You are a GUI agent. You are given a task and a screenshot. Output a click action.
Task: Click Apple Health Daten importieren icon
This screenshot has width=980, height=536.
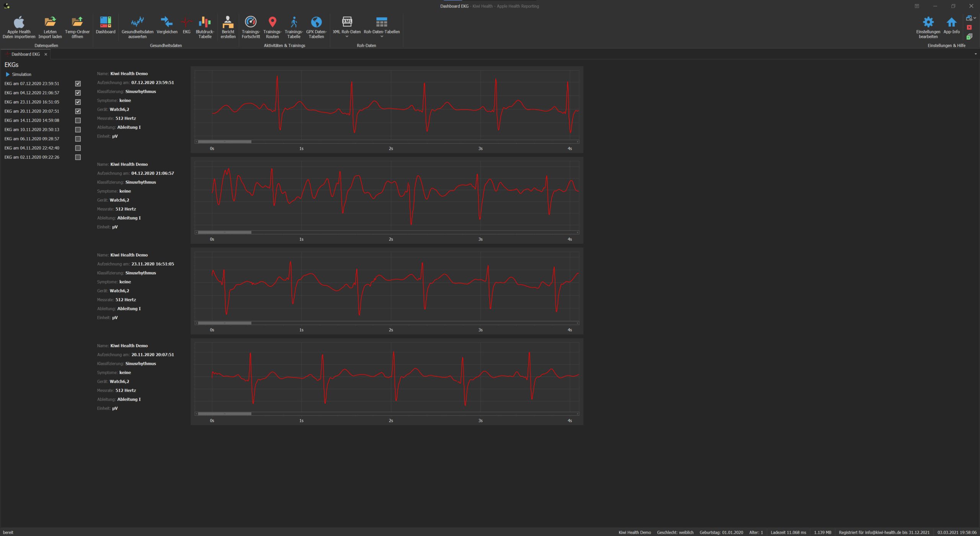pyautogui.click(x=19, y=22)
